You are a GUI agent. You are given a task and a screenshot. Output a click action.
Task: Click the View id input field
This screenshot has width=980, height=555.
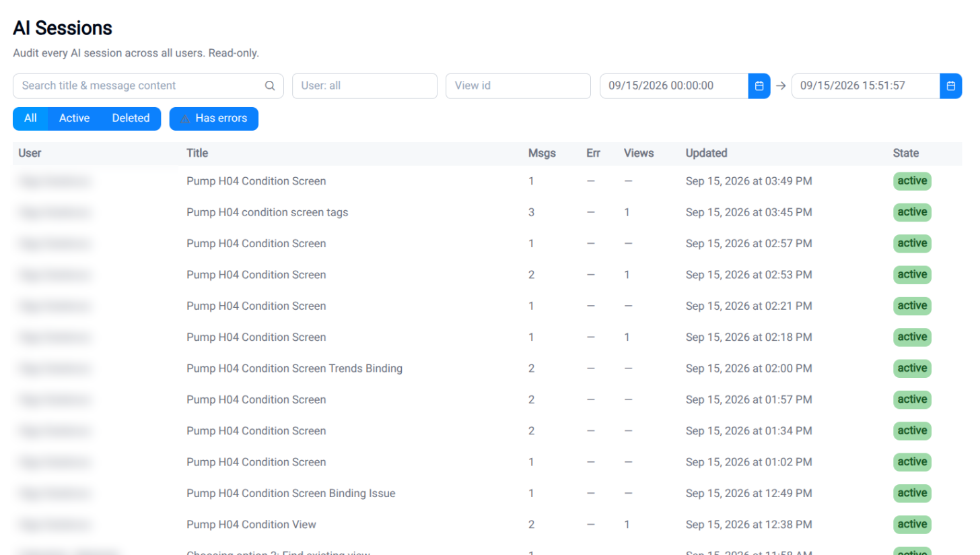[518, 86]
